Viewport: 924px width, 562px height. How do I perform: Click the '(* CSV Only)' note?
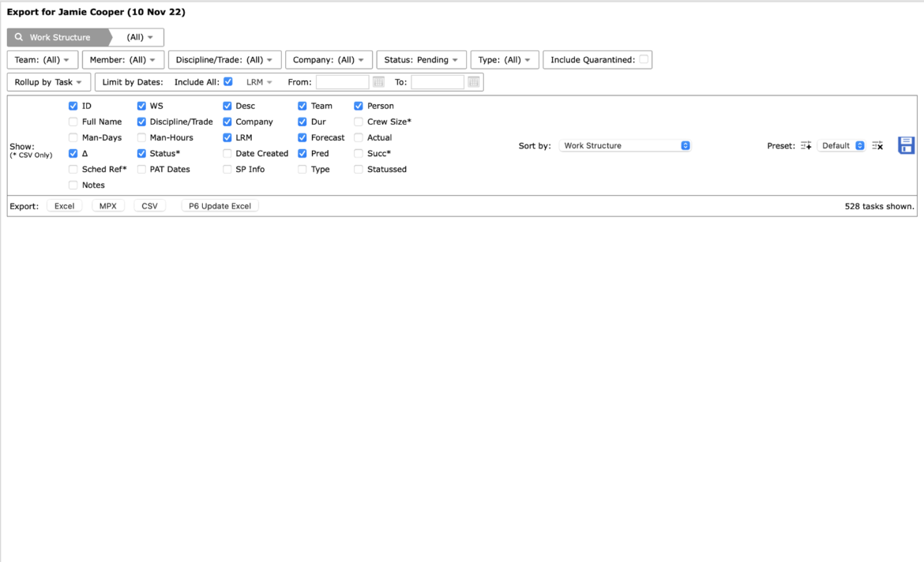pos(32,155)
